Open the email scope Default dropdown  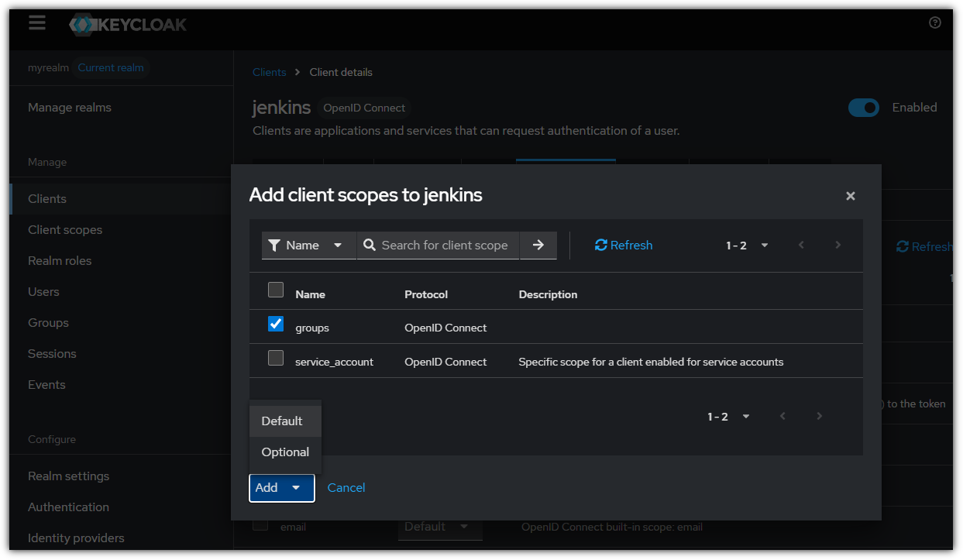pyautogui.click(x=440, y=527)
